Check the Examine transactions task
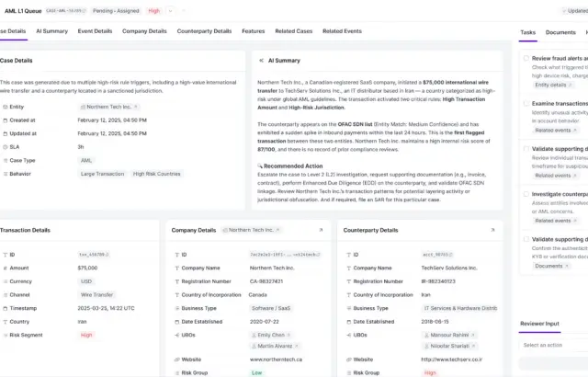 [526, 103]
